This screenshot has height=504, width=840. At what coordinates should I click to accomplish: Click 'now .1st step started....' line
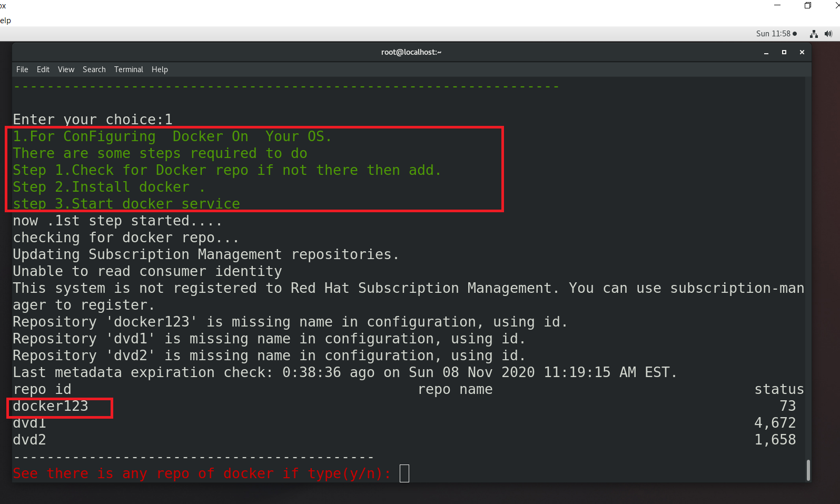pyautogui.click(x=117, y=221)
